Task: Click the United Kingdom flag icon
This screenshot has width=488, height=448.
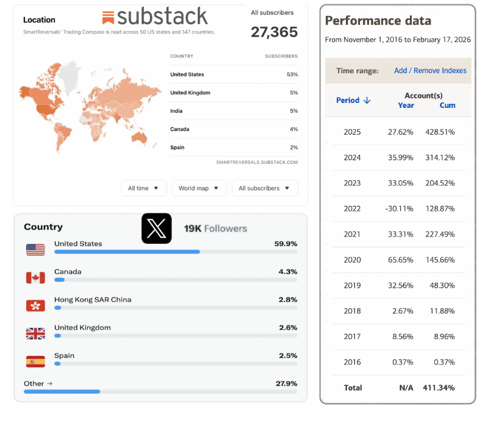Action: 35,333
